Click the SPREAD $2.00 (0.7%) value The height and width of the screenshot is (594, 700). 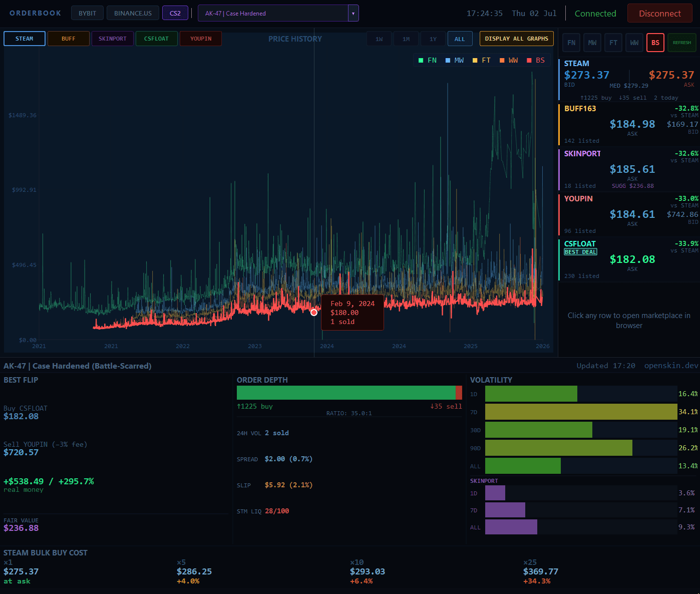tap(288, 459)
